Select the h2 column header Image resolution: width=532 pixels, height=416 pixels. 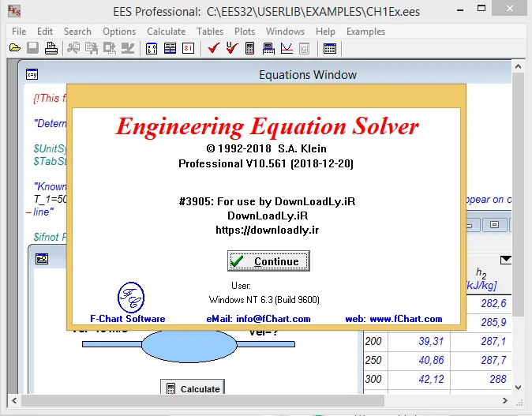[481, 279]
